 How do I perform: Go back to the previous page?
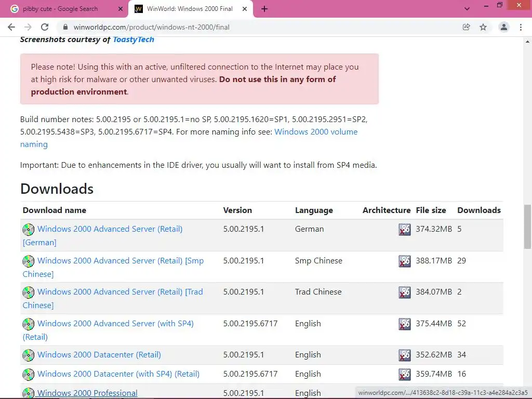click(x=11, y=27)
